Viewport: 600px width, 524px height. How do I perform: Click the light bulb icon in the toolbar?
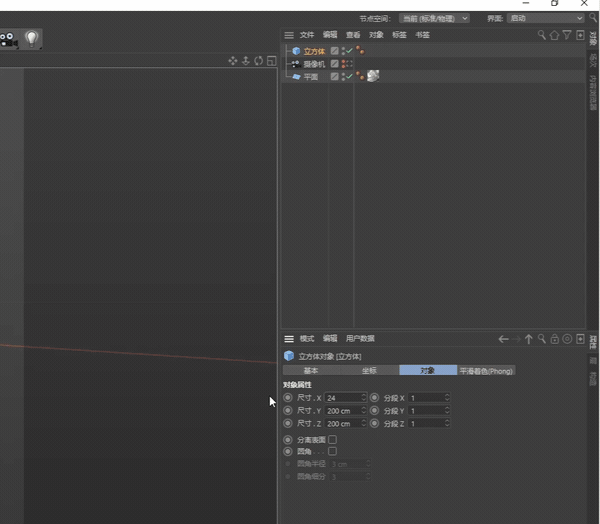tap(31, 39)
